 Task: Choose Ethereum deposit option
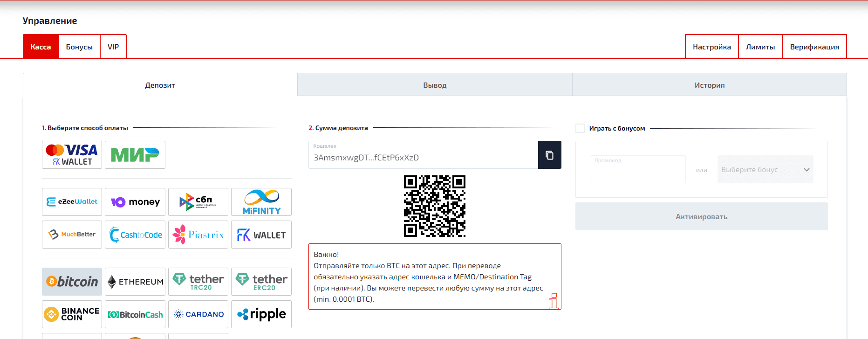coord(135,282)
